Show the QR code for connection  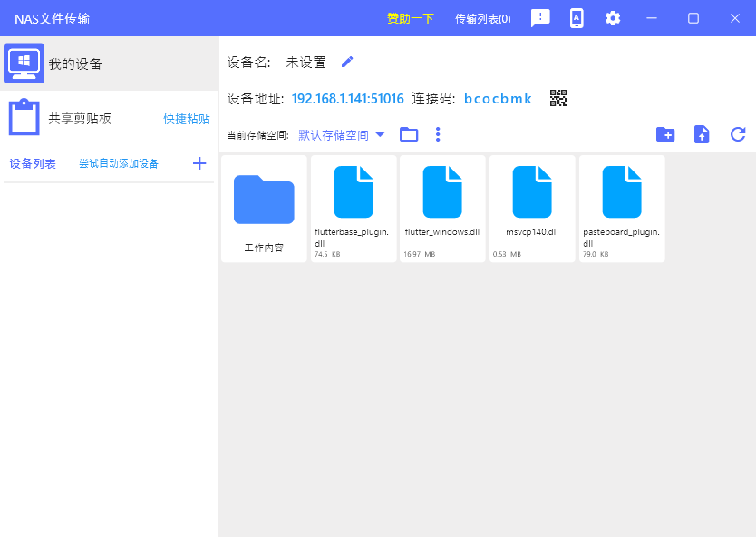[558, 98]
